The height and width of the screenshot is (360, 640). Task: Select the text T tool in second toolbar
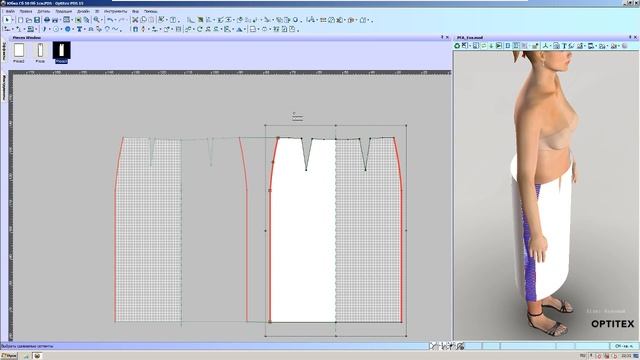pyautogui.click(x=79, y=29)
